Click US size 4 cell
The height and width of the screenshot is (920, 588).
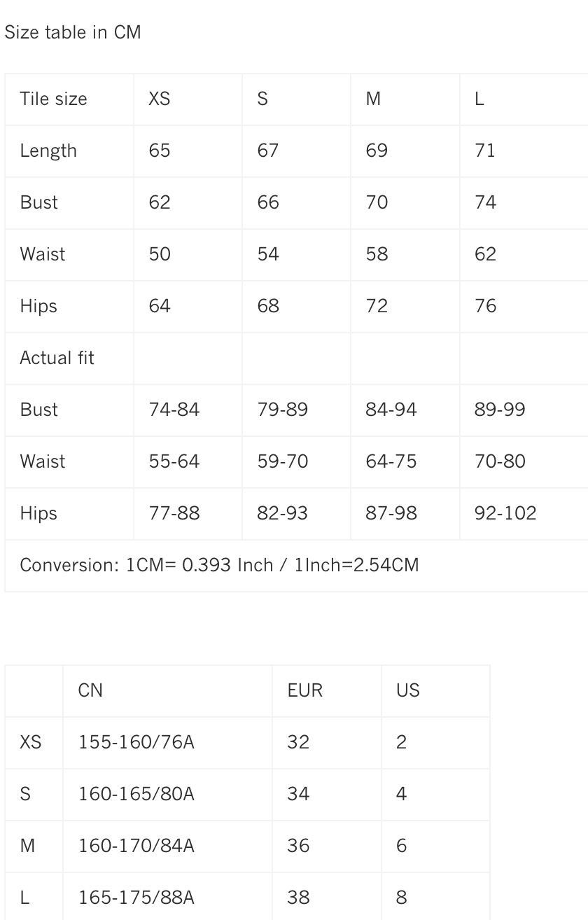coord(401,794)
